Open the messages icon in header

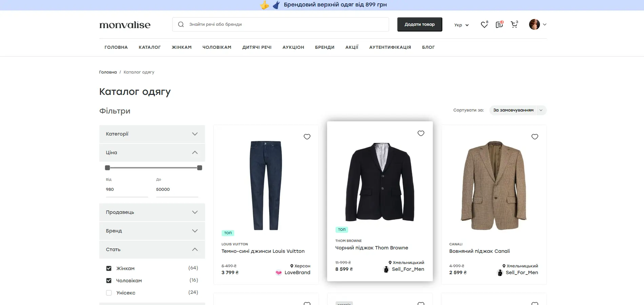(x=499, y=25)
